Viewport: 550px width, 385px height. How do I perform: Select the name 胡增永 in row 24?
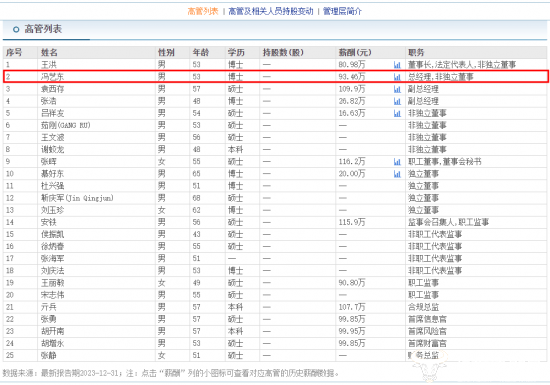53,344
